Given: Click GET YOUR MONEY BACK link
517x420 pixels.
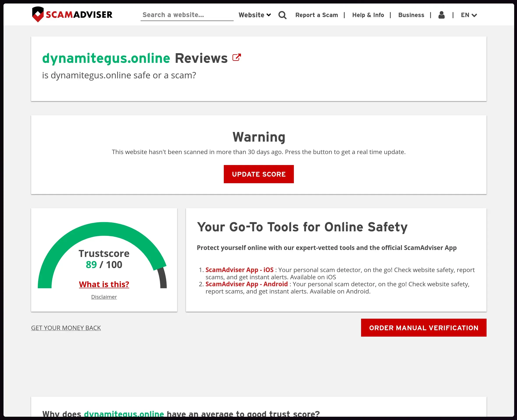Looking at the screenshot, I should coord(66,328).
